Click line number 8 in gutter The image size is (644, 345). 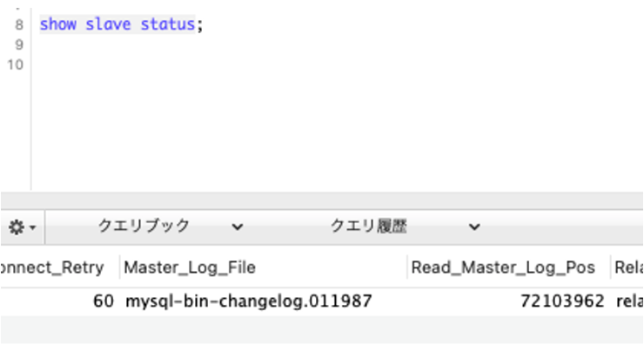click(x=19, y=24)
